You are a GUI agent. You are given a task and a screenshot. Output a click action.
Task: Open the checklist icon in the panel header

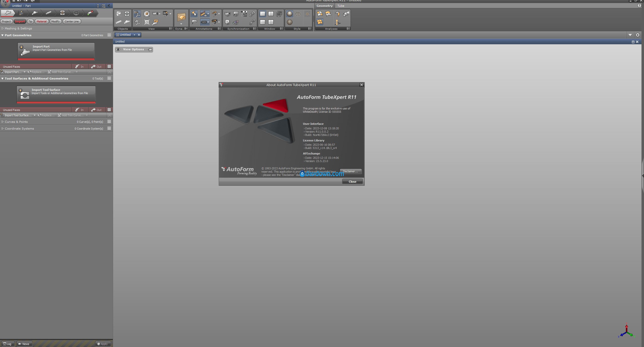104,6
